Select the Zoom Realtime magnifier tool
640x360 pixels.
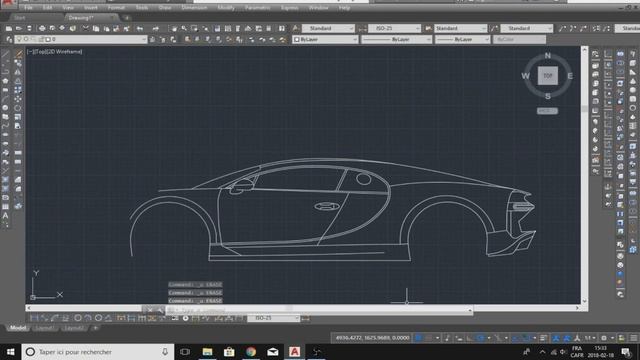pos(184,29)
